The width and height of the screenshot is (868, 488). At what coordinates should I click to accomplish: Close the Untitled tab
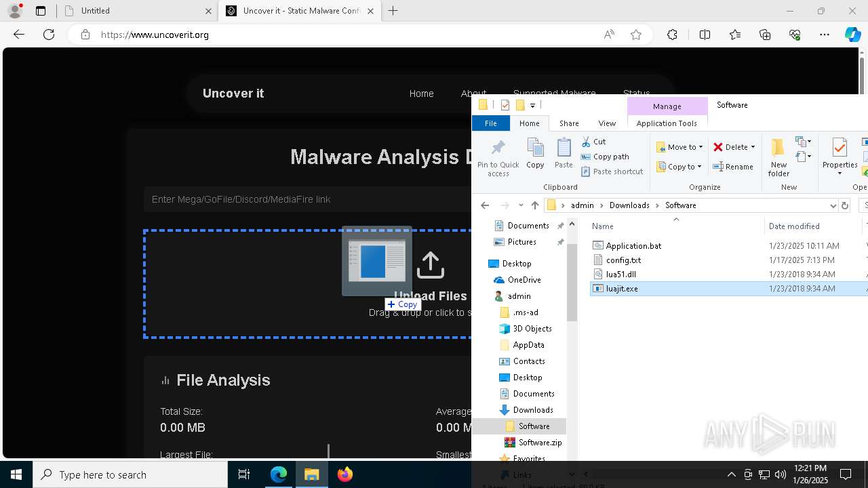(208, 11)
